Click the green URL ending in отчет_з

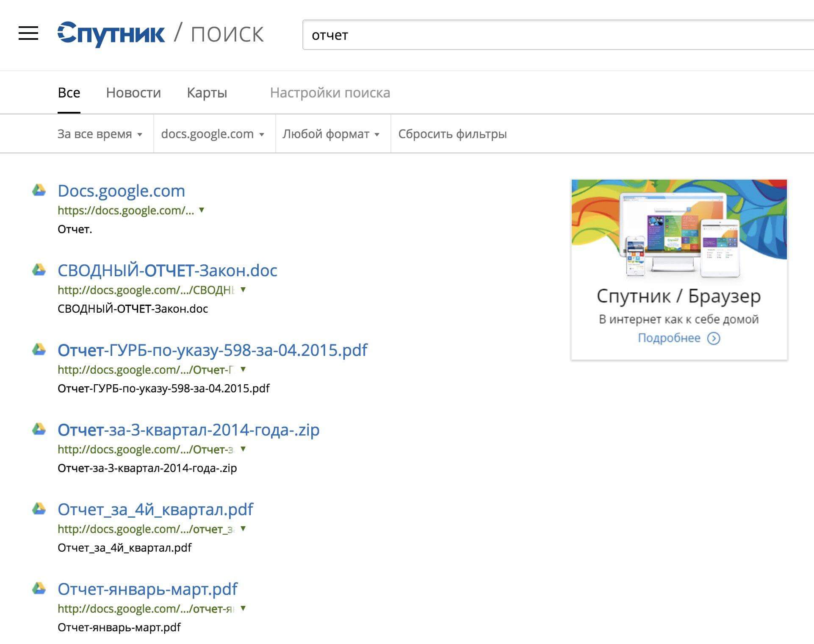[146, 529]
